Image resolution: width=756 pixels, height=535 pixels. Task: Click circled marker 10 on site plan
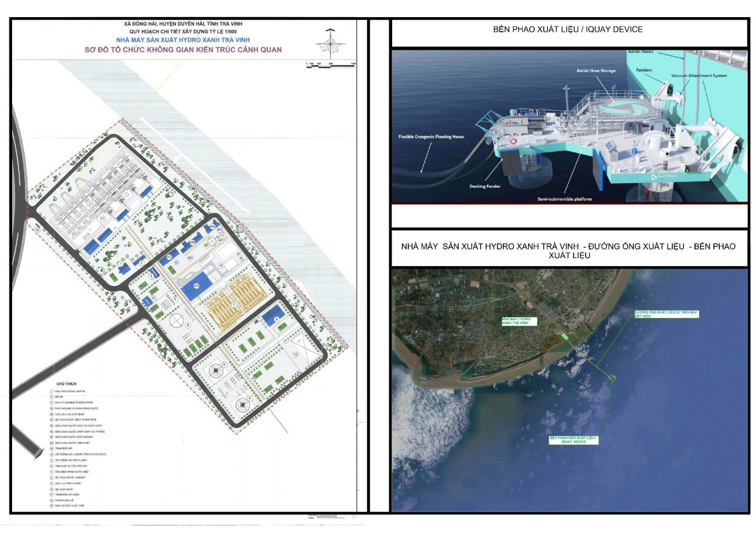(295, 354)
